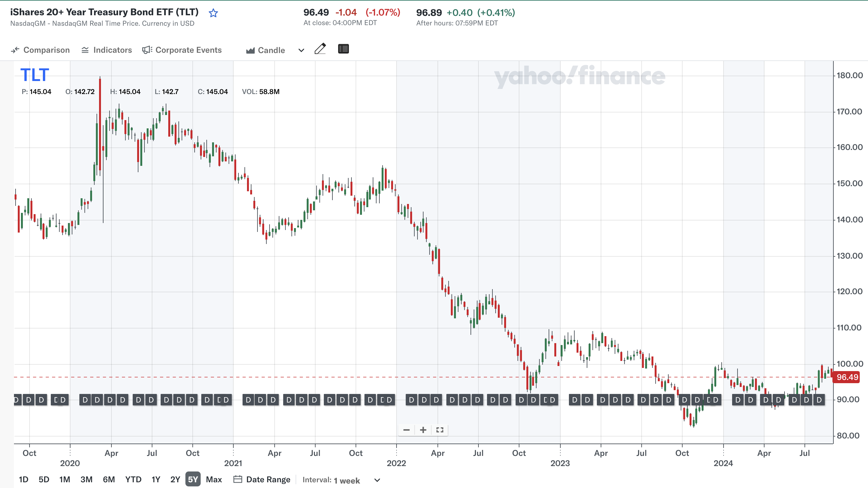Select the YTD time range

(133, 479)
